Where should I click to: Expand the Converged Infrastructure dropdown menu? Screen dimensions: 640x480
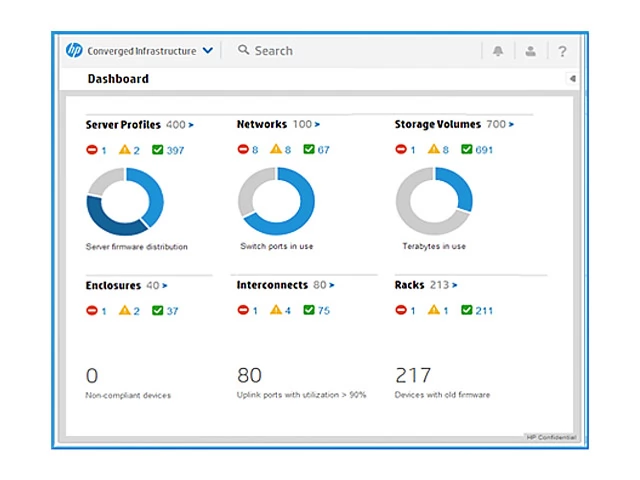coord(207,51)
